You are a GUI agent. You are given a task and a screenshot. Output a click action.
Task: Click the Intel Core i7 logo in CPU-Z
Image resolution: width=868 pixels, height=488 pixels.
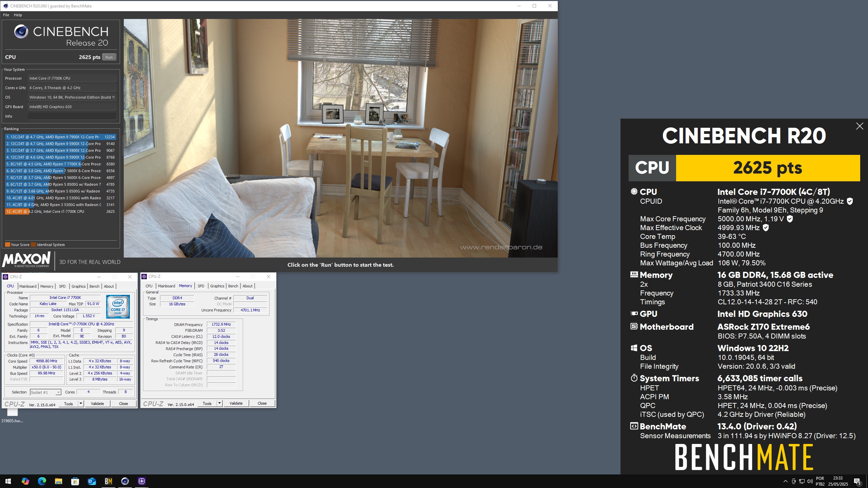(118, 306)
